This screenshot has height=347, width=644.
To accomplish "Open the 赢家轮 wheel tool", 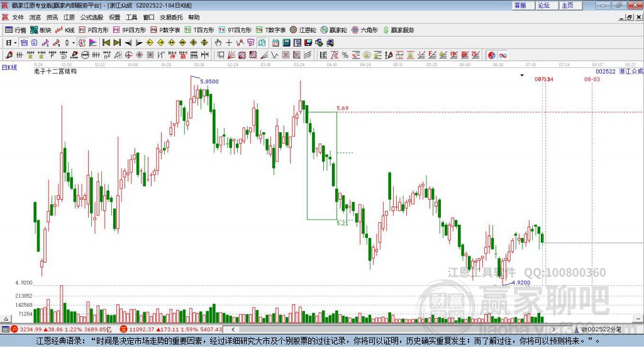I will click(333, 30).
